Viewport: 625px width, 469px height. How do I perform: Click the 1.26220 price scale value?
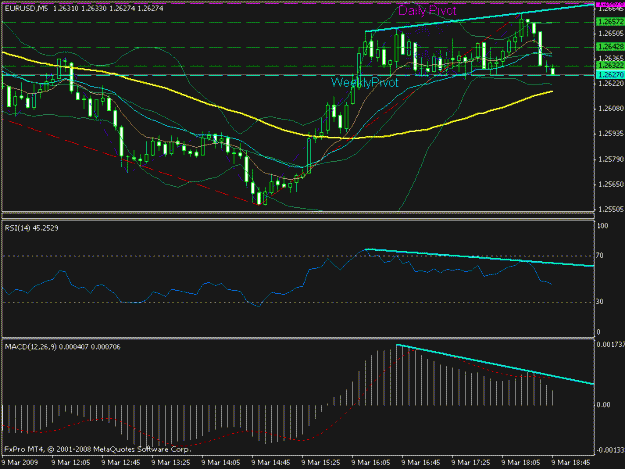(611, 83)
